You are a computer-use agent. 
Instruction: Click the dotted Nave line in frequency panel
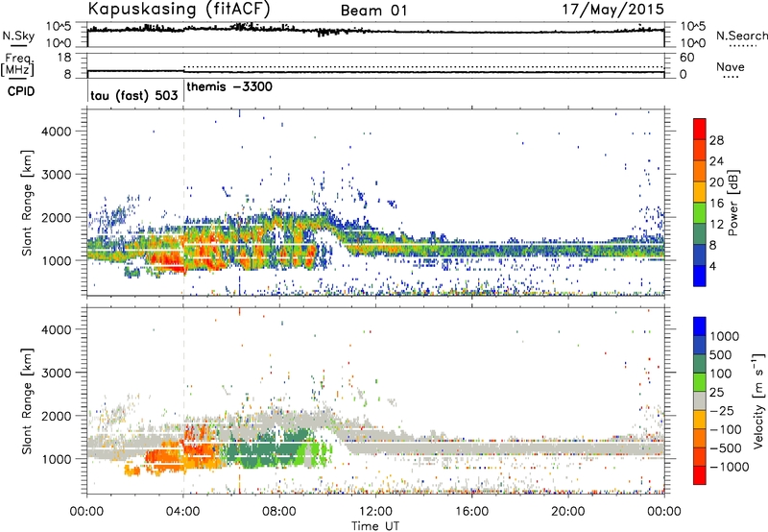tap(423, 66)
